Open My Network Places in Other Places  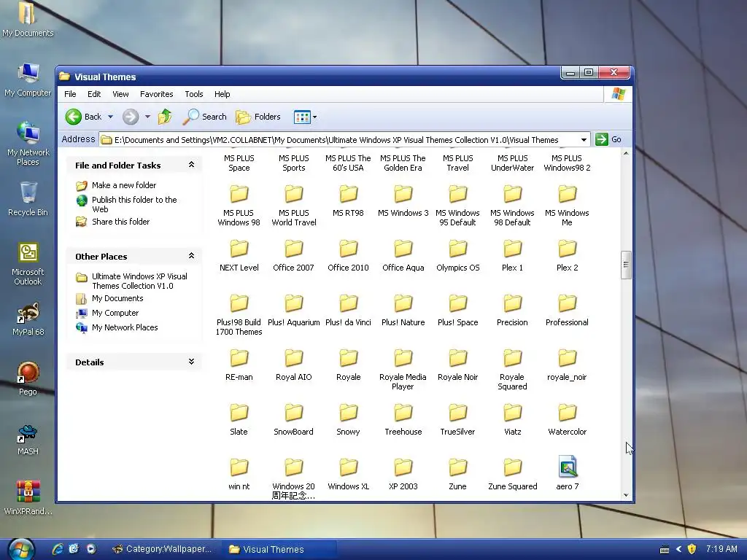pyautogui.click(x=124, y=327)
